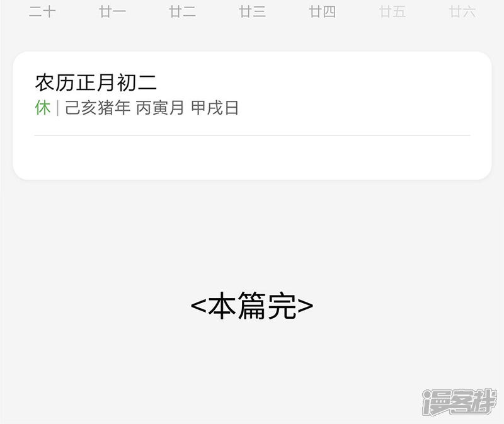504x424 pixels.
Task: Click the 甲戌日 day text
Action: (x=215, y=107)
